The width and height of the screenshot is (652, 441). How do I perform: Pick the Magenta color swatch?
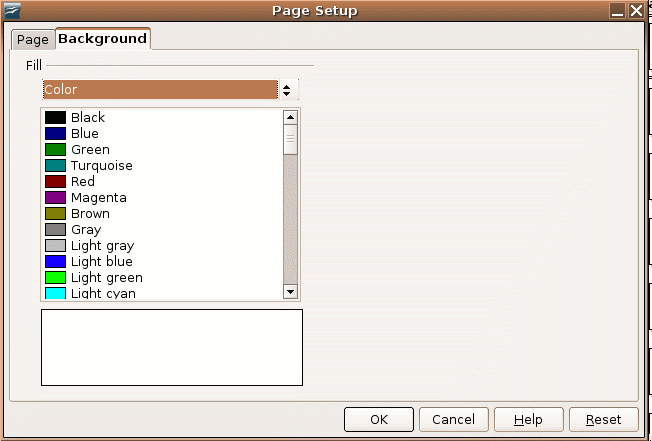55,197
